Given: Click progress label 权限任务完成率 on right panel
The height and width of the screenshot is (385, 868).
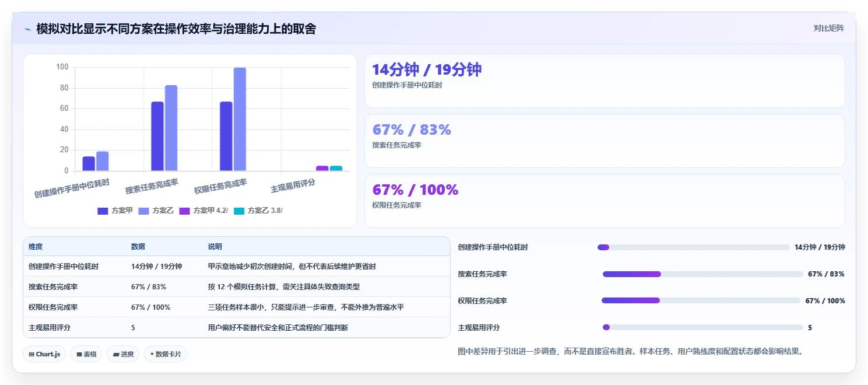Looking at the screenshot, I should click(483, 301).
